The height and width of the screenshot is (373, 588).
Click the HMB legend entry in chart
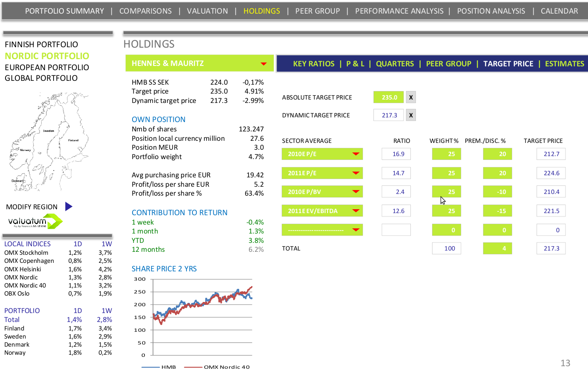pyautogui.click(x=158, y=367)
